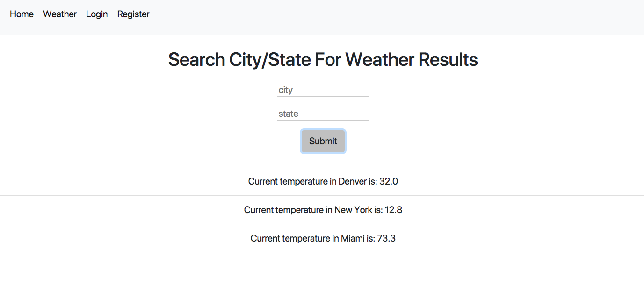Go to the Weather nav link
644x285 pixels.
tap(60, 14)
